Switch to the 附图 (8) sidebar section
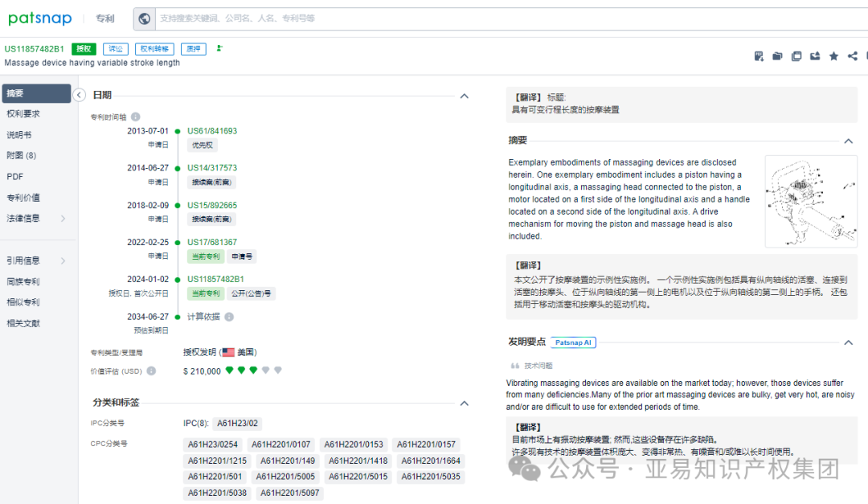The image size is (868, 504). 26,155
